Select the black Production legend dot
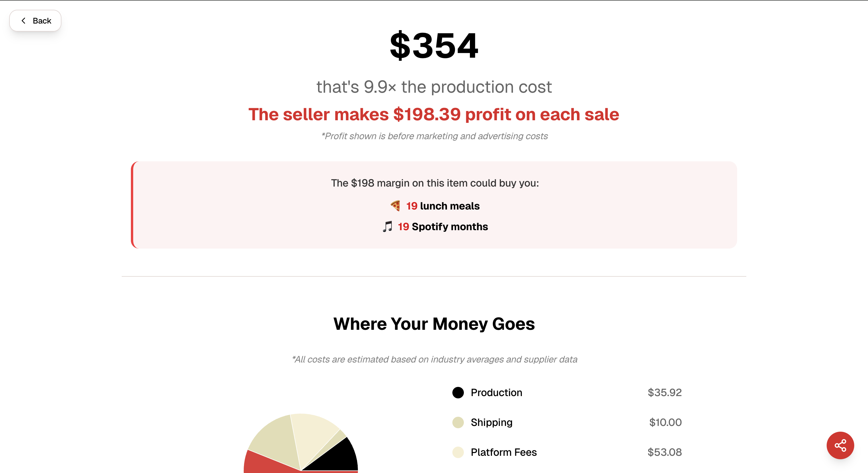This screenshot has width=868, height=473. [458, 392]
